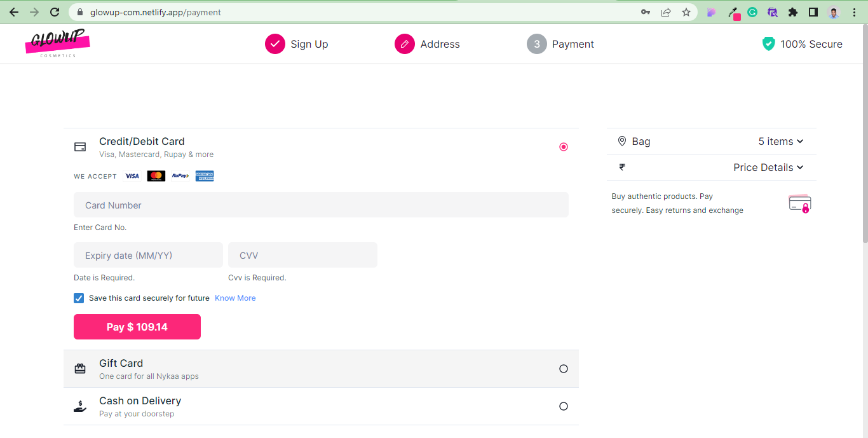
Task: Click 'Visa, Mastercard, Rupay & more' text
Action: [156, 154]
